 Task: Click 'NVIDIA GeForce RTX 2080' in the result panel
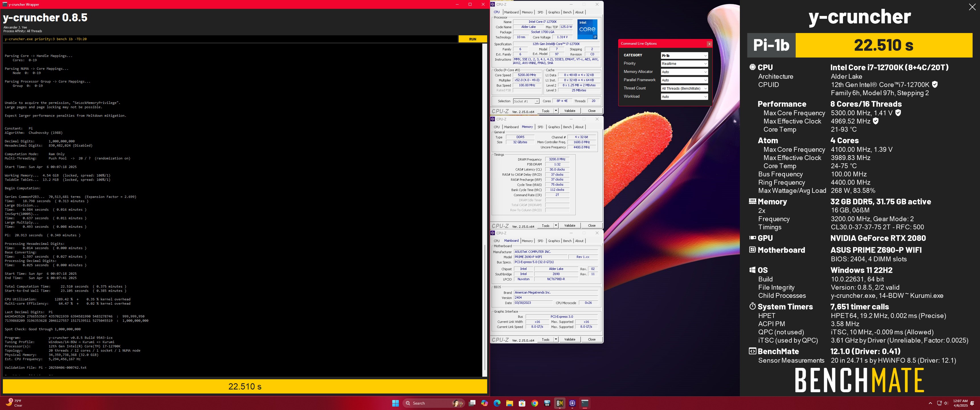(x=878, y=238)
